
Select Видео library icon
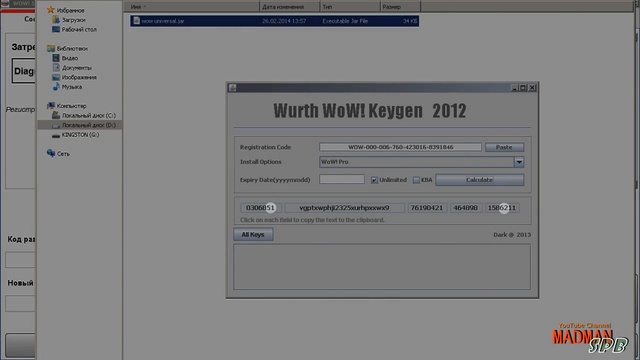[x=56, y=58]
